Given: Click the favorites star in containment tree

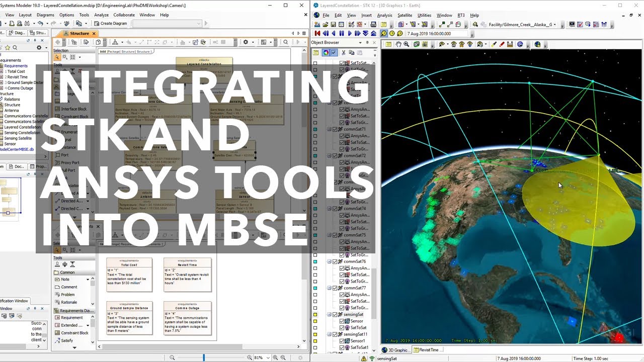Looking at the screenshot, I should [x=7, y=48].
